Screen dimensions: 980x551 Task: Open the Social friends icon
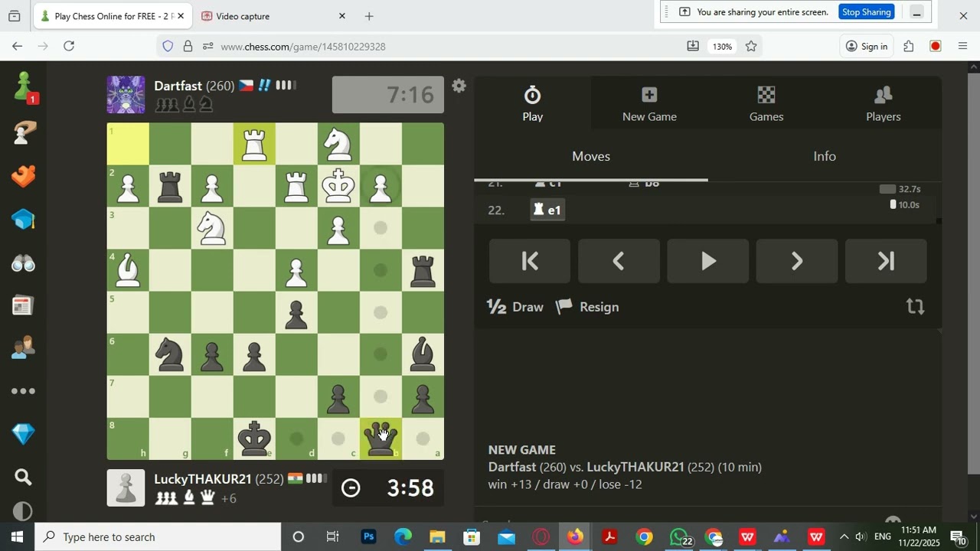pyautogui.click(x=24, y=349)
